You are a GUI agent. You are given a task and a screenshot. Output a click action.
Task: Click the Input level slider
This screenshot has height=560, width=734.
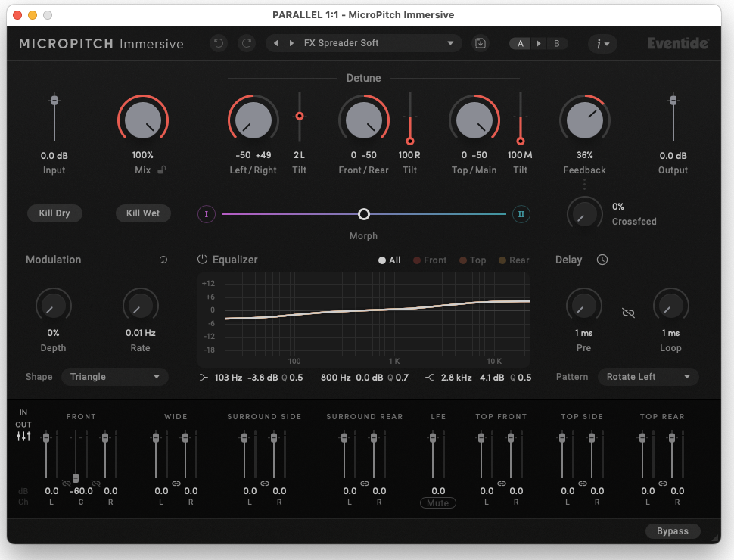pyautogui.click(x=54, y=101)
